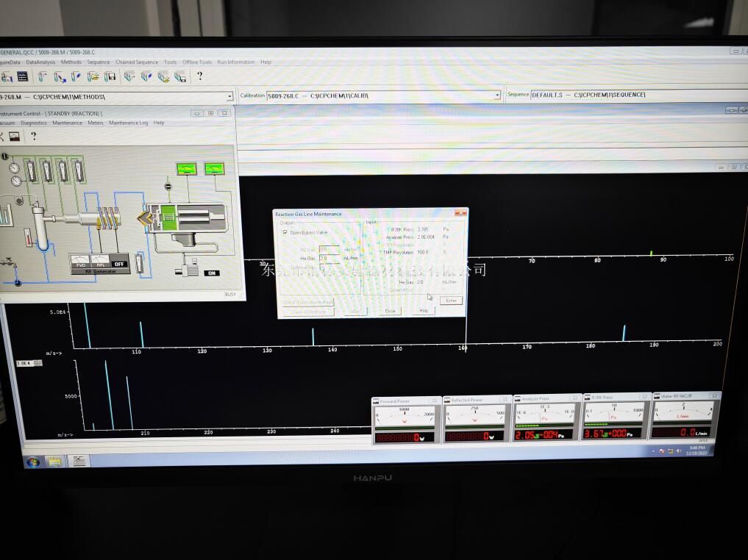The width and height of the screenshot is (748, 560).
Task: Click the meter gauge icon in Instrument Control toolbar
Action: (15, 136)
